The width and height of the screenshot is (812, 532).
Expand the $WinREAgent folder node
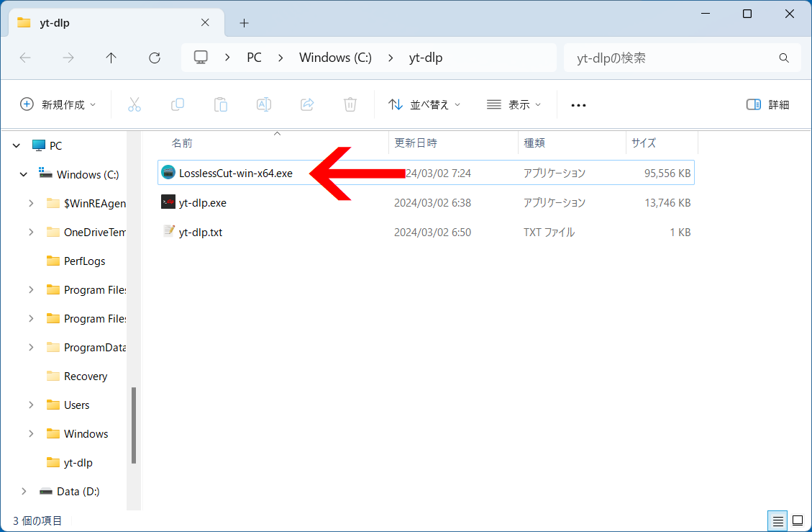pos(31,203)
